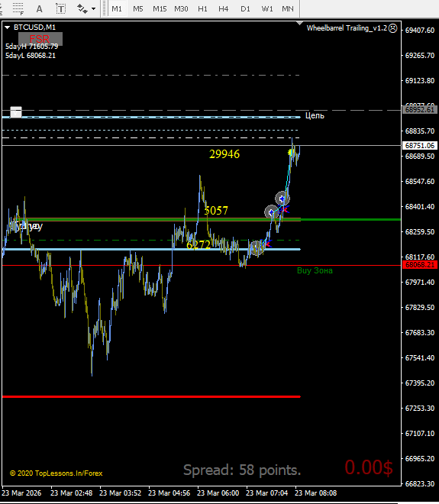Open BTCUSD,M1 one-click trading triangle
This screenshot has width=439, height=504.
click(7, 27)
